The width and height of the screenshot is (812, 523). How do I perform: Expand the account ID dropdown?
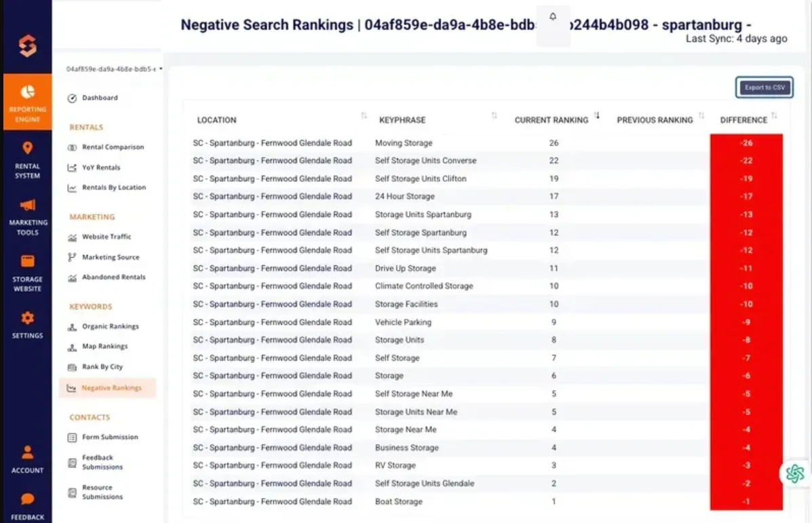[x=114, y=69]
